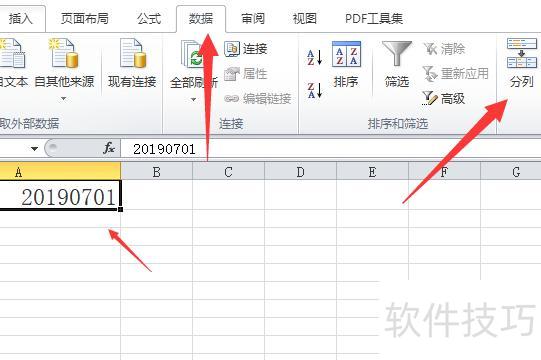541x360 pixels.
Task: Select column G header
Action: tap(511, 172)
